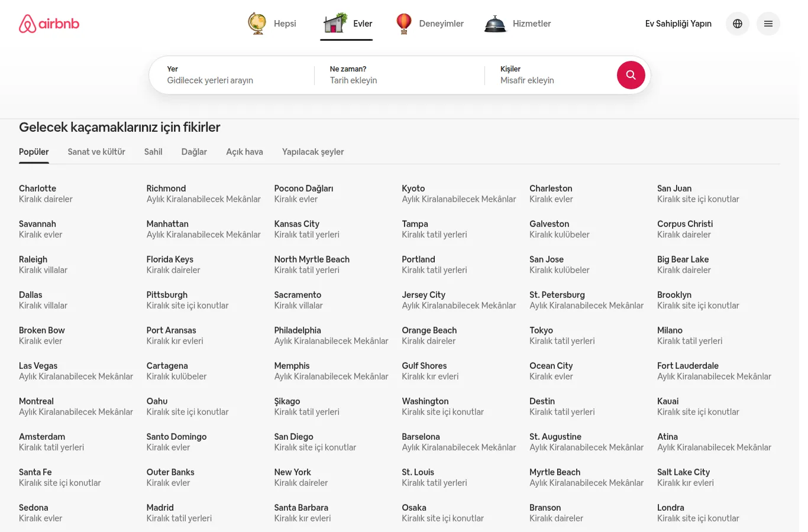Open the Dağlar tab

point(194,152)
